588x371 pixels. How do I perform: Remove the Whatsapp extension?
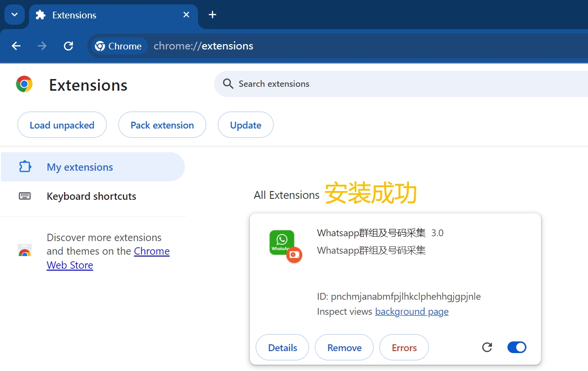(344, 348)
